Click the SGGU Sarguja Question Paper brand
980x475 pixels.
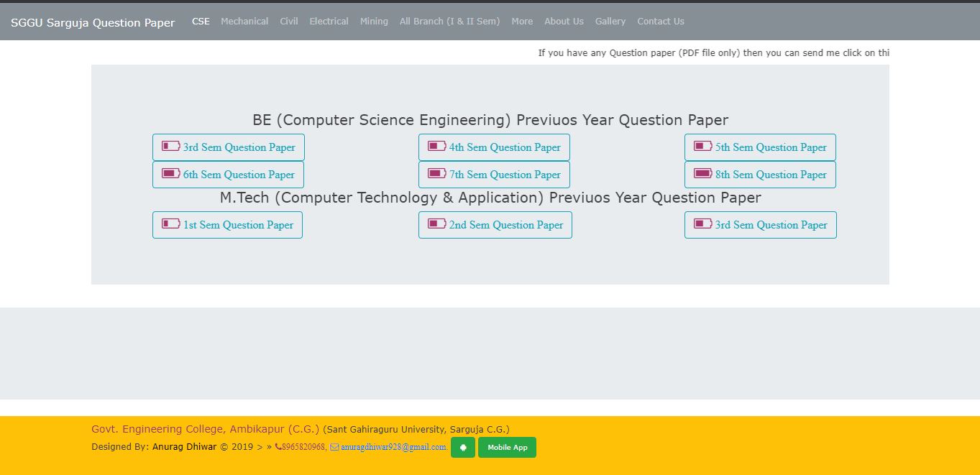93,22
